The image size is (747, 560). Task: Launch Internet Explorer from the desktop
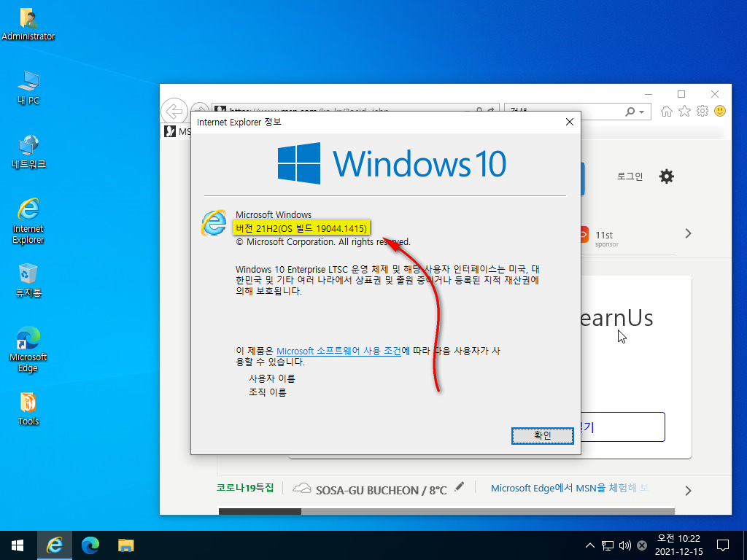pyautogui.click(x=28, y=220)
